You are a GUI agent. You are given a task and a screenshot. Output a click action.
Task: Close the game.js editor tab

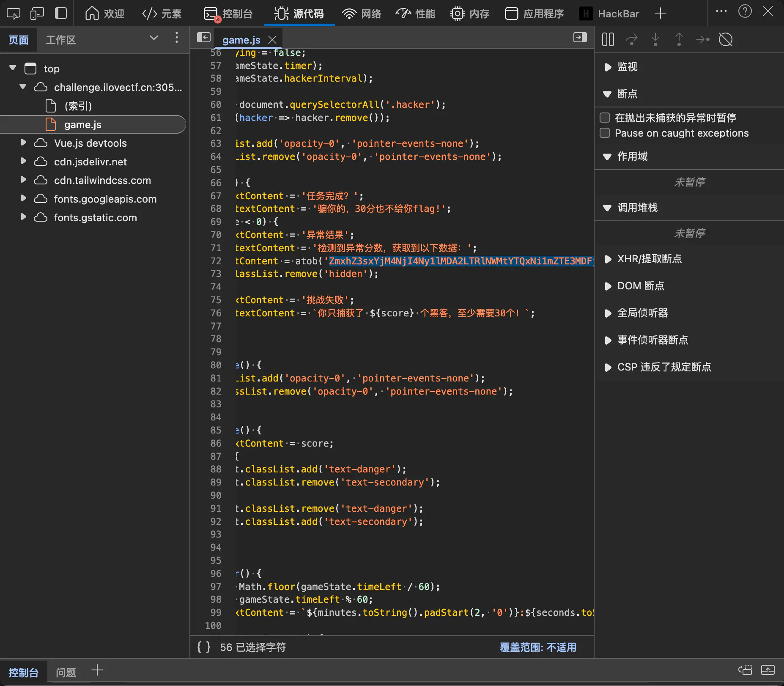point(272,40)
